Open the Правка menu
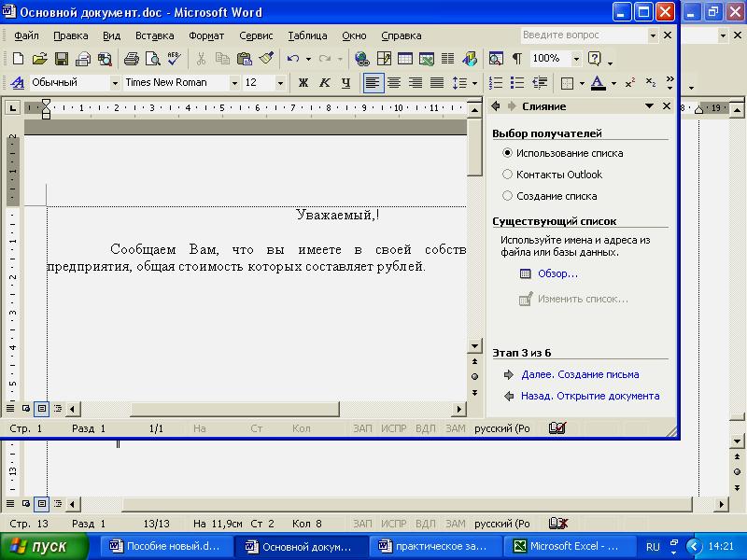The width and height of the screenshot is (747, 560). click(71, 35)
